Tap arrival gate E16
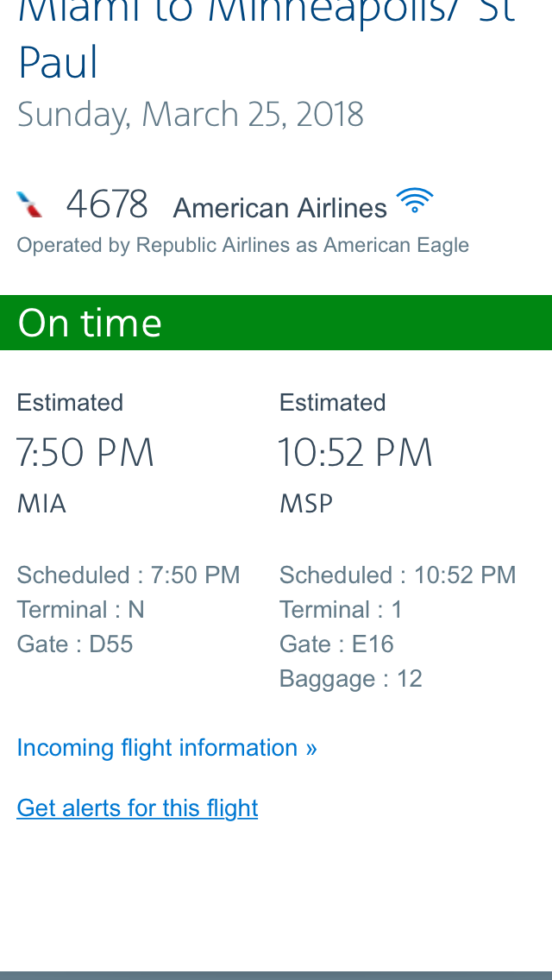The width and height of the screenshot is (552, 980). (336, 644)
